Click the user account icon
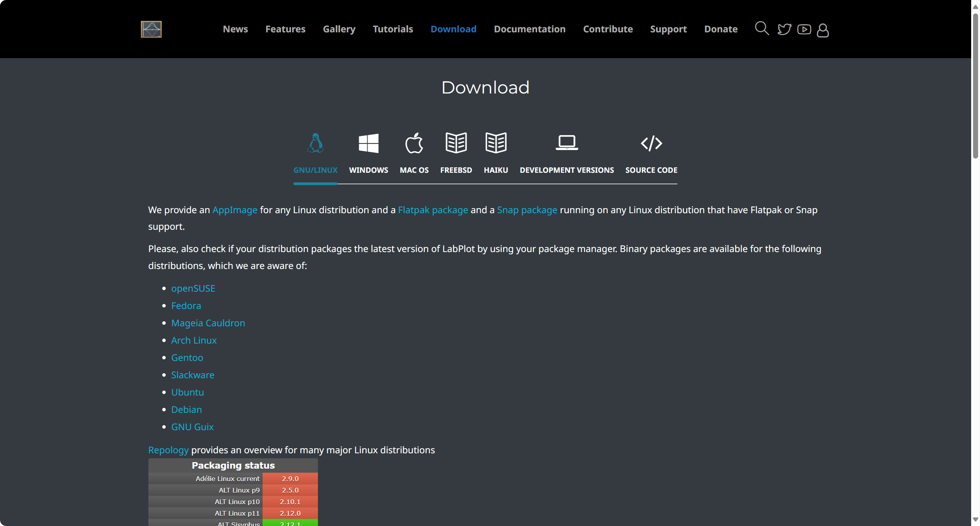Screen dimensions: 980x526 point(822,30)
